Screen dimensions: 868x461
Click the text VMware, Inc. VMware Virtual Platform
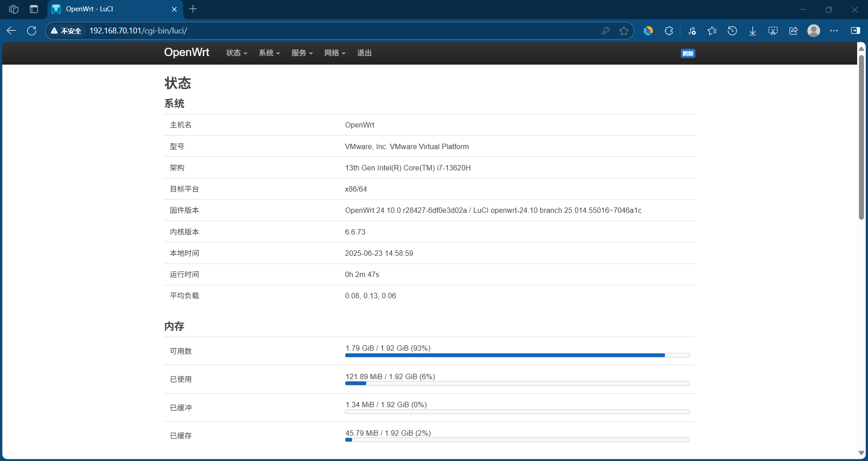click(x=407, y=146)
